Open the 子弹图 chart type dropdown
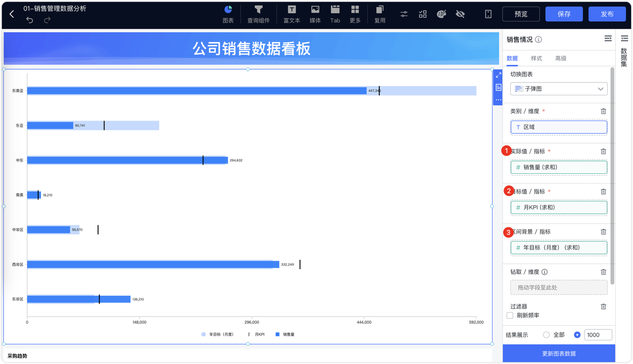The image size is (633, 364). 559,89
